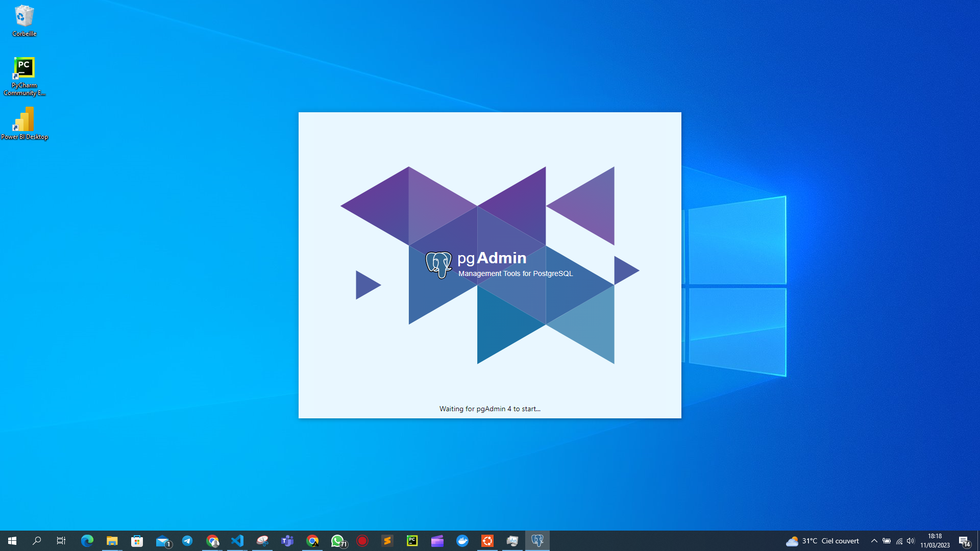Open Wi-Fi network settings in tray
This screenshot has height=551, width=980.
[899, 541]
